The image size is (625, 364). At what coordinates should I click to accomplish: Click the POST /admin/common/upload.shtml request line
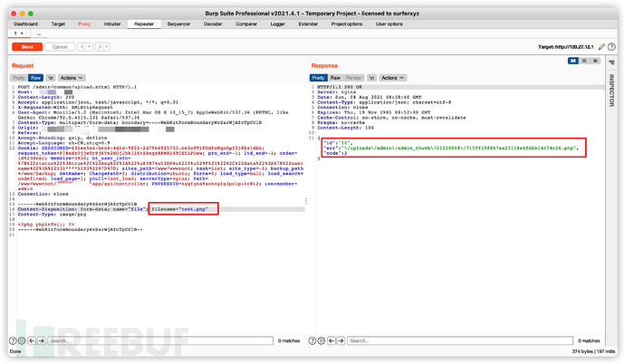click(77, 87)
